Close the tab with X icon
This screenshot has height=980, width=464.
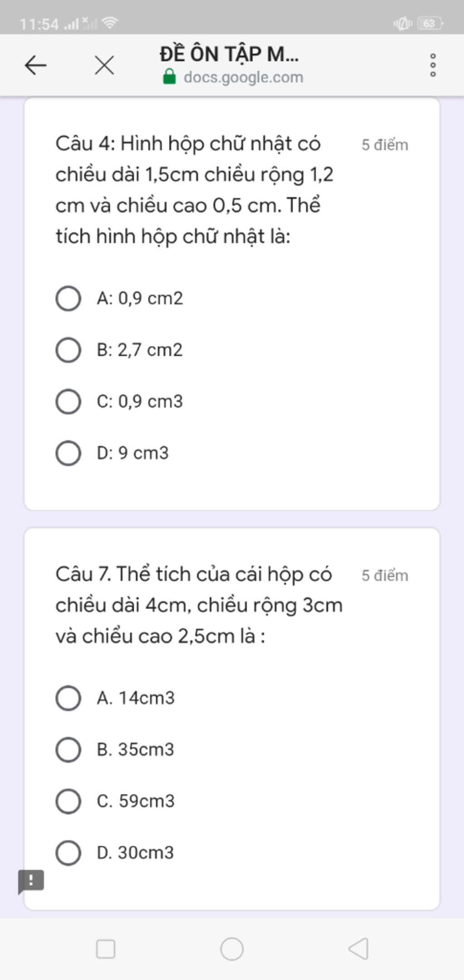(x=104, y=65)
